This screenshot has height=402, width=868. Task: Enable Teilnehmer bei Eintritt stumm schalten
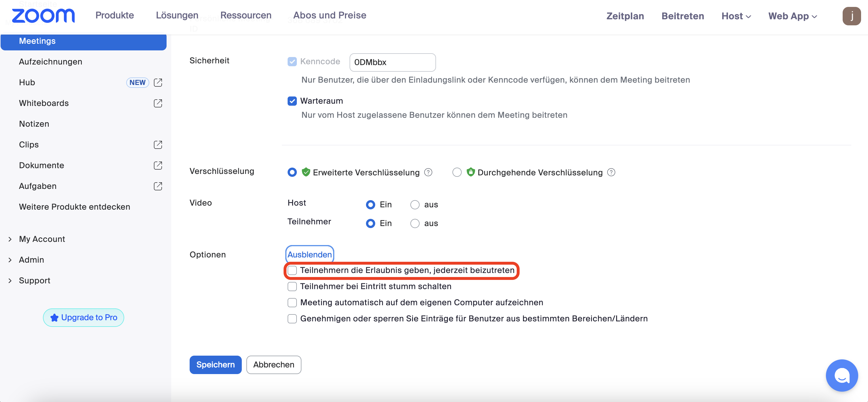(292, 287)
